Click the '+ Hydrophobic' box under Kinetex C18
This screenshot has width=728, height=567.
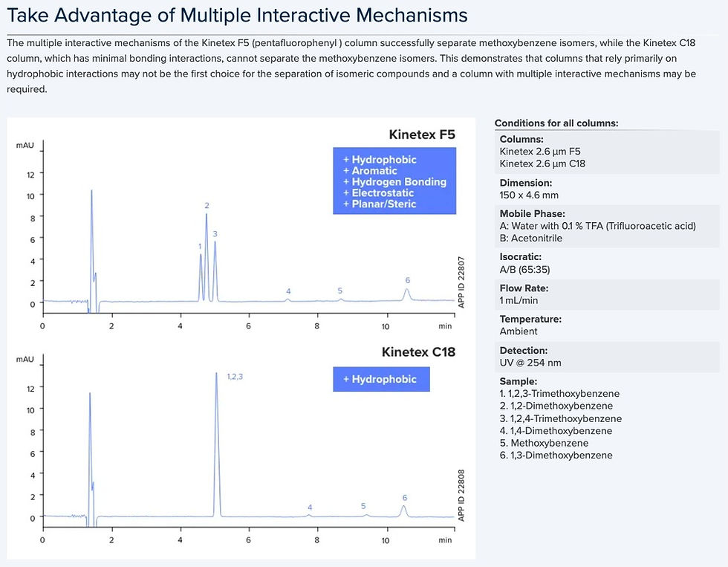pos(381,380)
